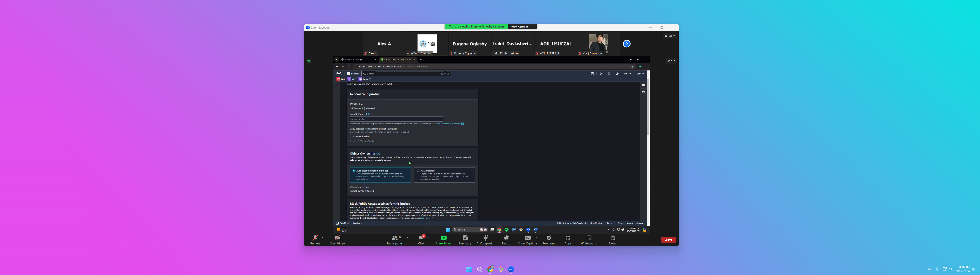Select ACLs enabled radio option
The height and width of the screenshot is (275, 980).
click(418, 171)
